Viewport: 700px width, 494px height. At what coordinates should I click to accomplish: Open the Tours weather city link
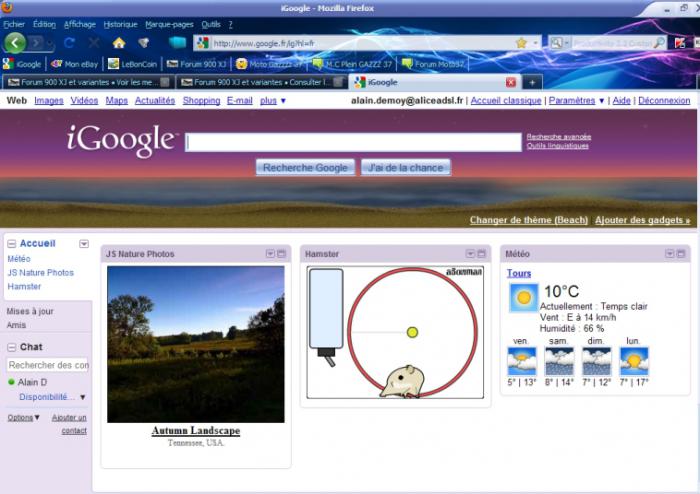pyautogui.click(x=519, y=273)
